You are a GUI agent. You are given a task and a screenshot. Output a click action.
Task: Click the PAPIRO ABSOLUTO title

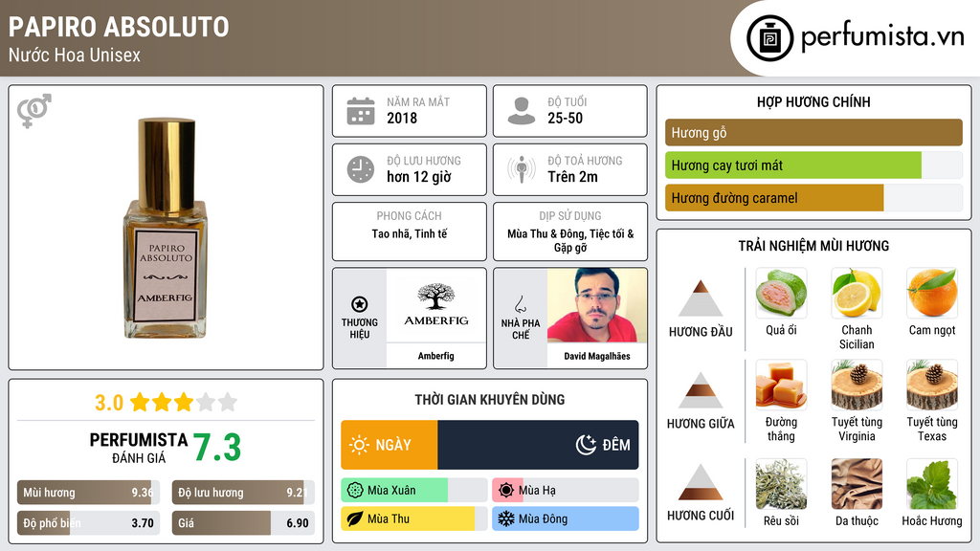[119, 27]
